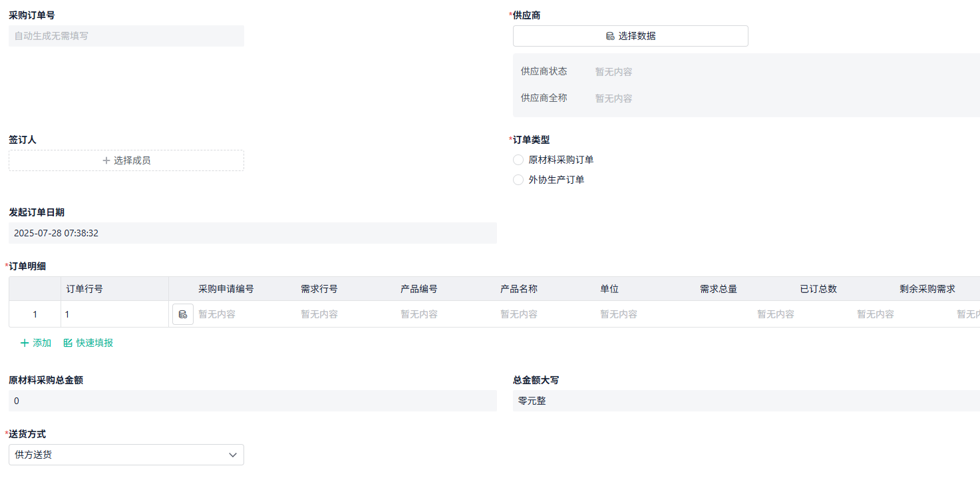
Task: Click the 采购订单号 input field
Action: pyautogui.click(x=126, y=35)
